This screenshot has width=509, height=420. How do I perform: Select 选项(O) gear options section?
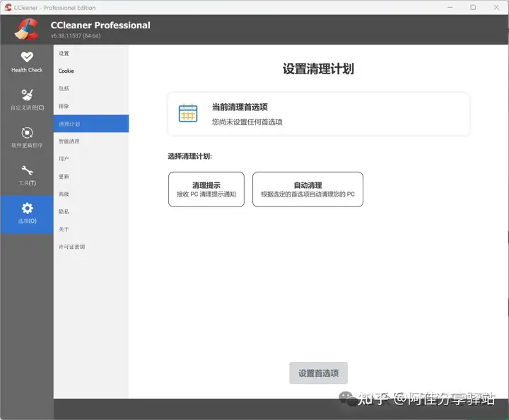[x=27, y=214]
